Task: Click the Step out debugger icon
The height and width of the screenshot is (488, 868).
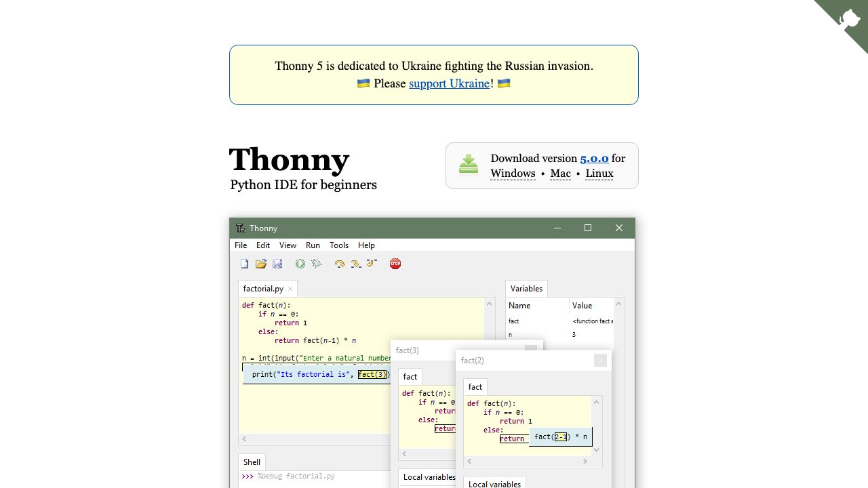Action: point(372,263)
